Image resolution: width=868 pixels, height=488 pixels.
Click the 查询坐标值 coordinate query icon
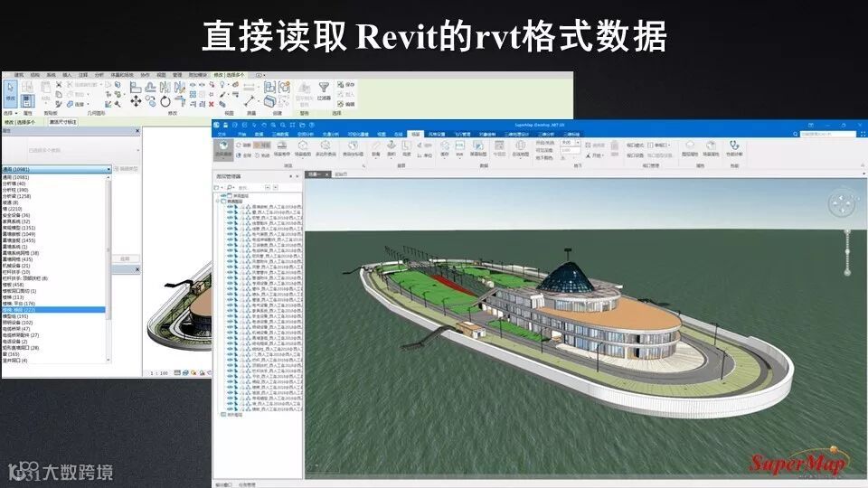point(353,148)
